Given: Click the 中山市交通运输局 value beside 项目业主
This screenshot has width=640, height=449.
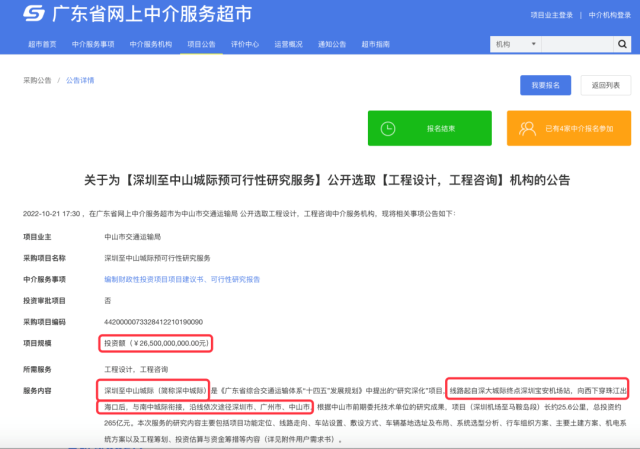Looking at the screenshot, I should point(133,237).
